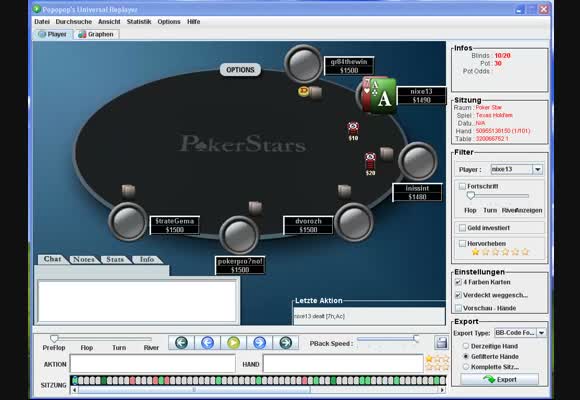Screen dimensions: 580x400
Task: Jump to next hand with dark right arrow
Action: point(286,343)
